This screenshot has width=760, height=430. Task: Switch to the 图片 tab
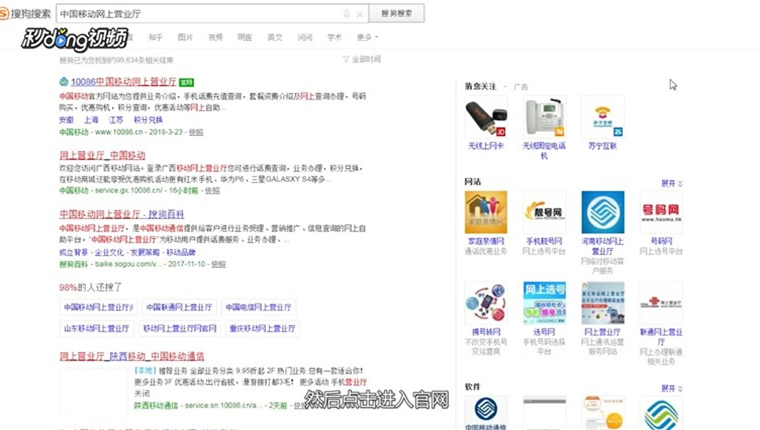[185, 37]
